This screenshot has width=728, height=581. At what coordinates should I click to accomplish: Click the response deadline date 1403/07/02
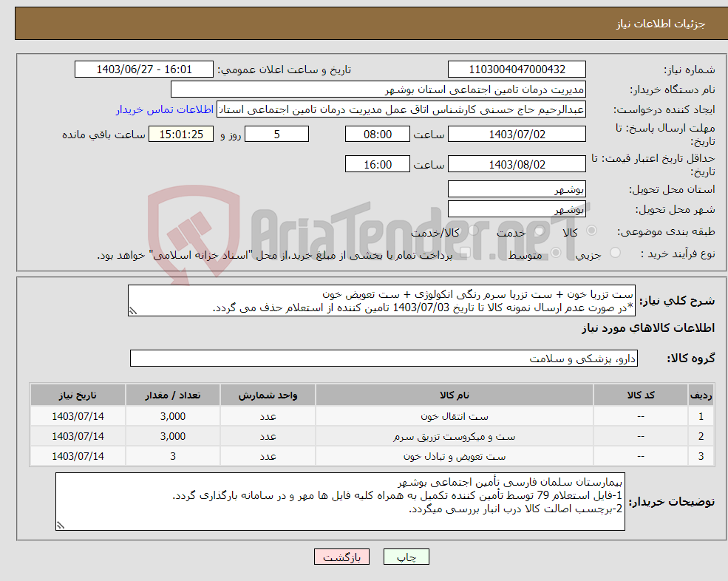[x=517, y=135]
